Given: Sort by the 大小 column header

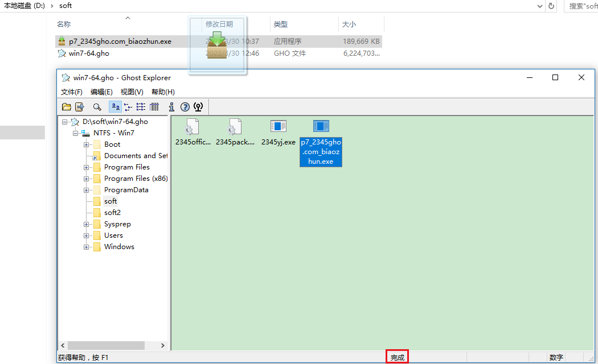Looking at the screenshot, I should click(349, 24).
